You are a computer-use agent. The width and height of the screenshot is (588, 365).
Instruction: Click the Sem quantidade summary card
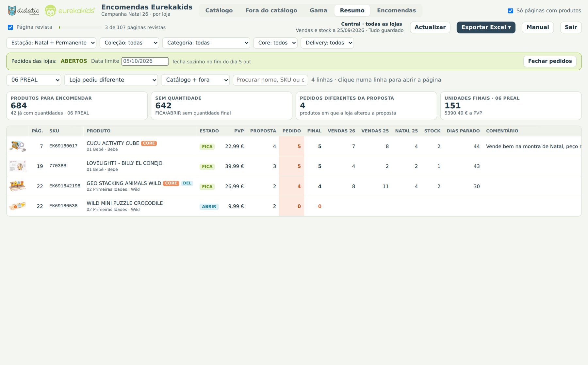point(221,106)
